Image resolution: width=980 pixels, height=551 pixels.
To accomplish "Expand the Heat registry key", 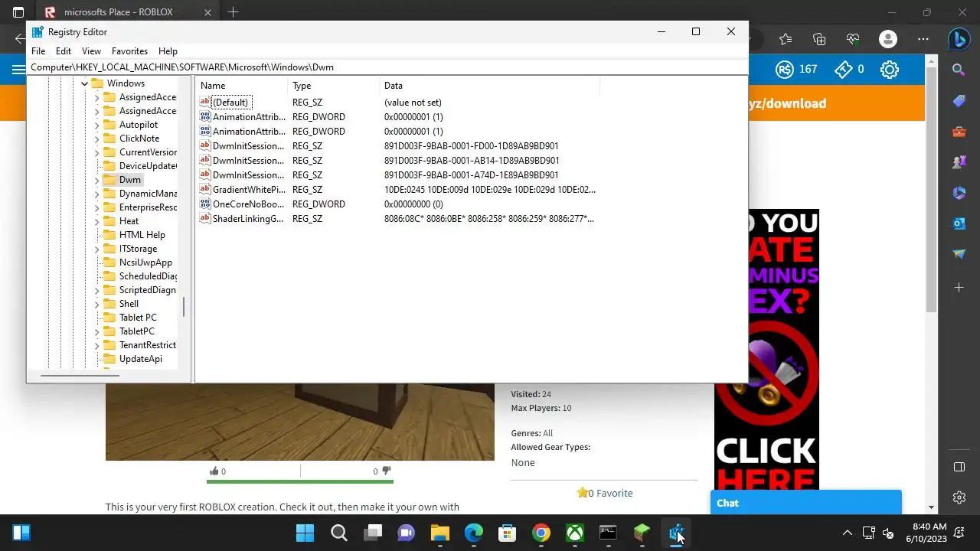I will coord(97,221).
